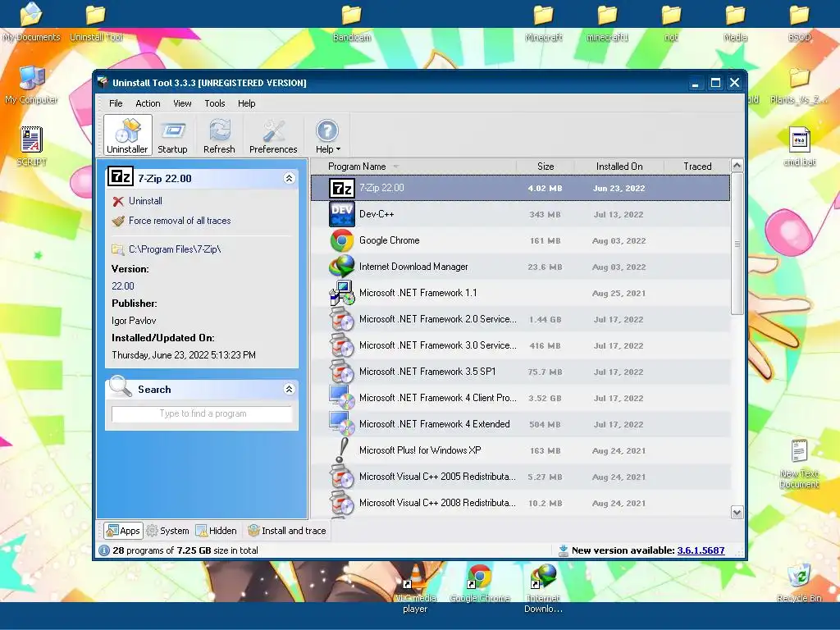
Task: Select the Google Chrome icon in the list
Action: click(342, 240)
